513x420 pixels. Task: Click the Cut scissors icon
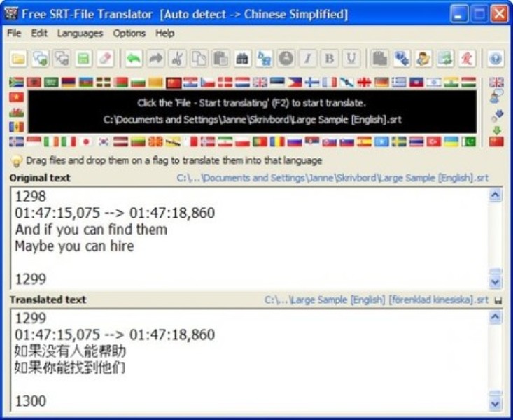click(x=178, y=59)
